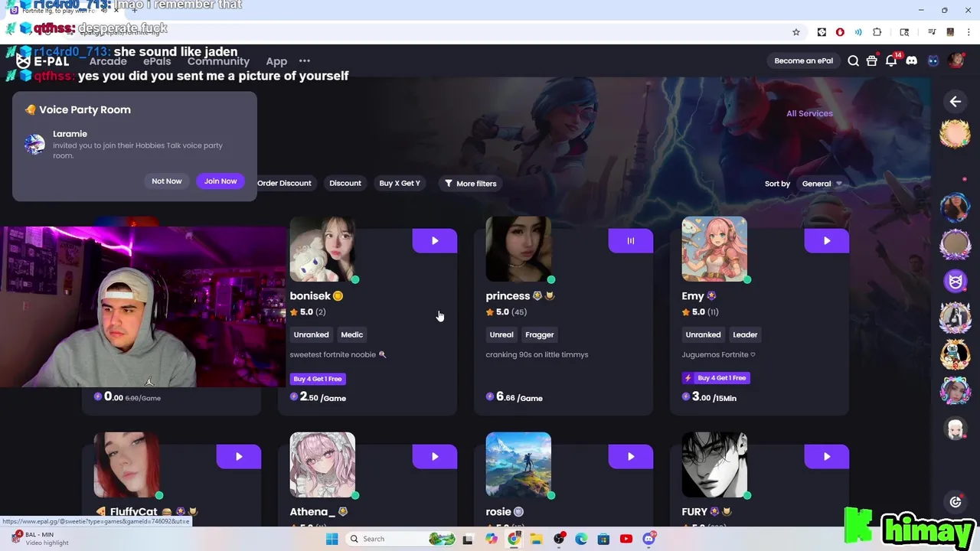
Task: Open File Explorer from the taskbar
Action: click(536, 539)
